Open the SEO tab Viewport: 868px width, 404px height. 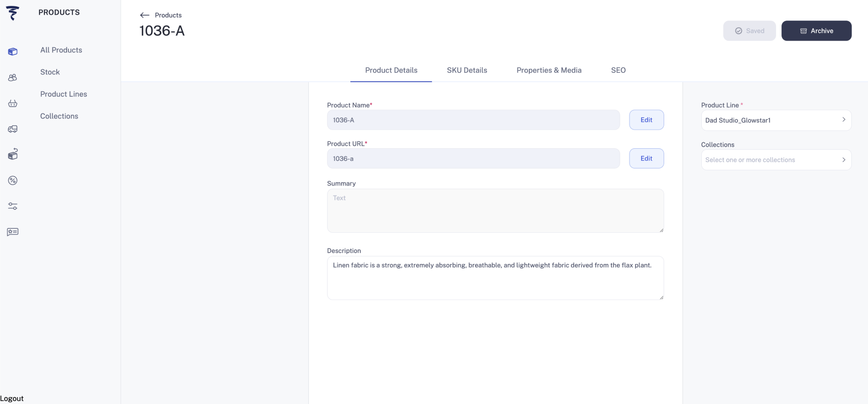[618, 70]
